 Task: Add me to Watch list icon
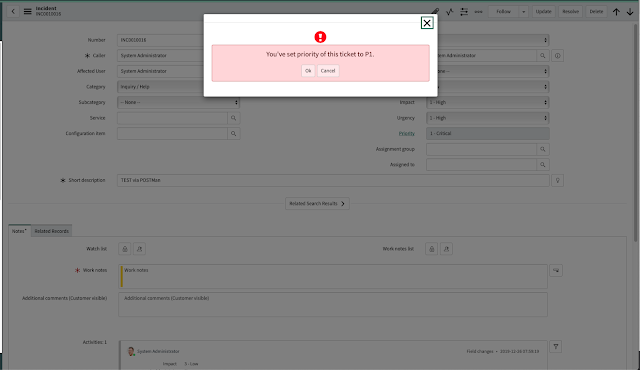pyautogui.click(x=139, y=249)
